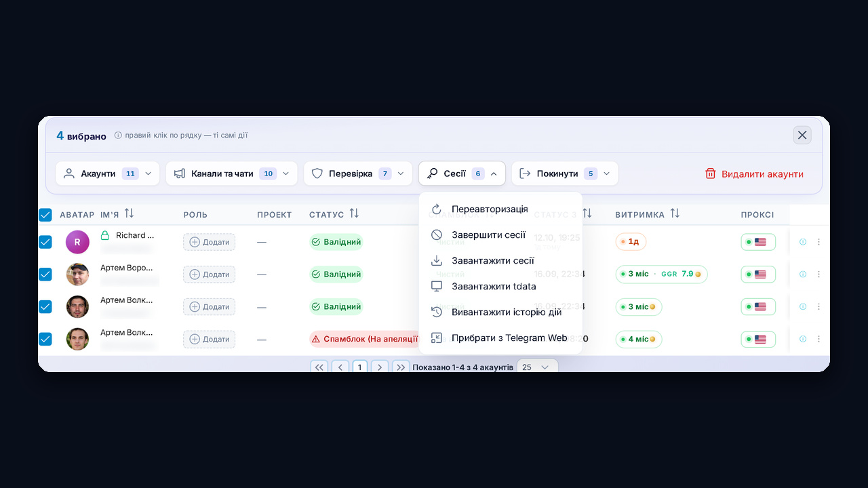Expand the Акаунти dropdown
This screenshot has height=488, width=868.
pyautogui.click(x=108, y=174)
